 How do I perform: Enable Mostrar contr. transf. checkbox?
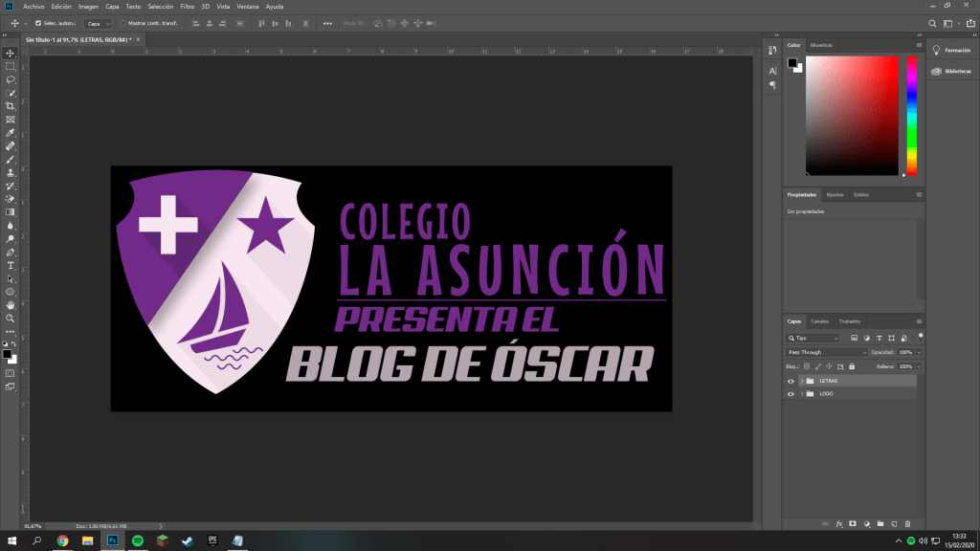123,22
